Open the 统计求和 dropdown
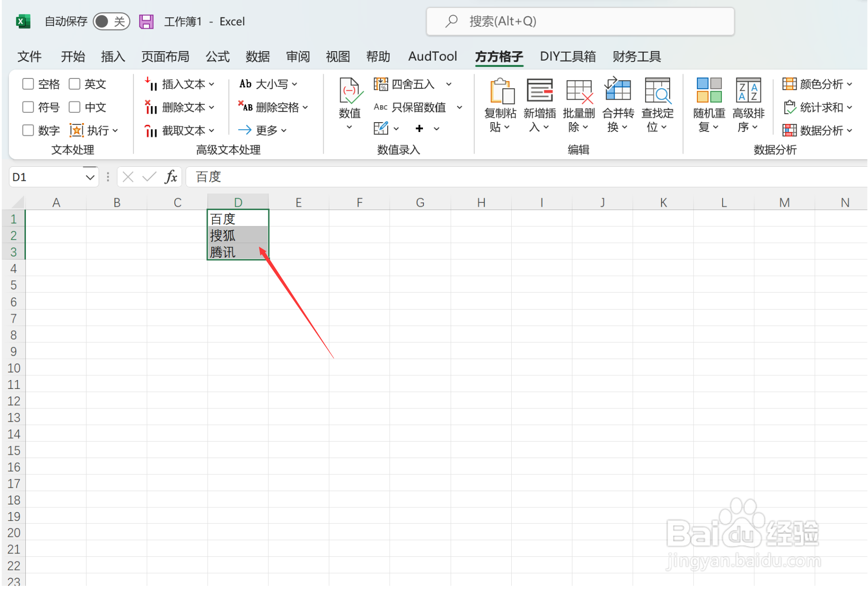Screen dimensions: 868x590 [817, 107]
